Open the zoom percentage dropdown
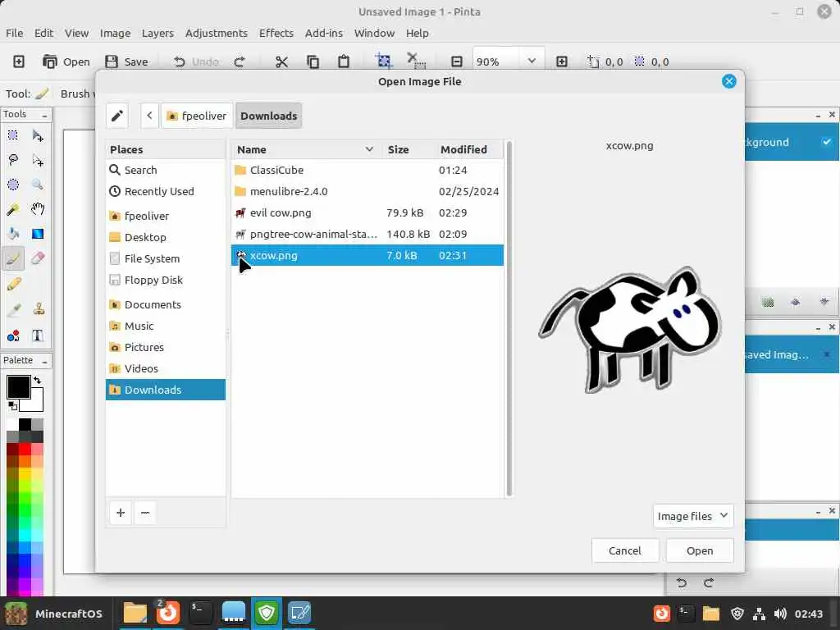The image size is (840, 630). pyautogui.click(x=532, y=61)
